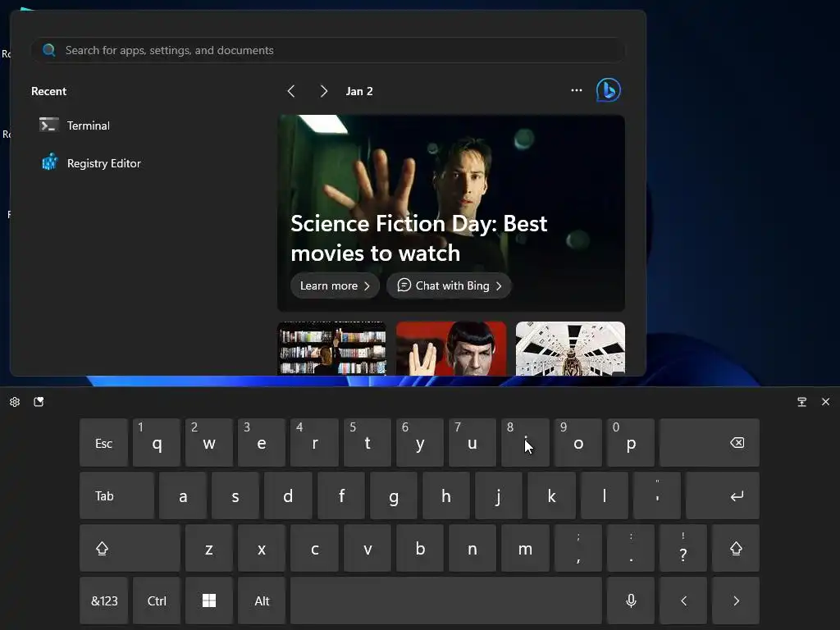Image resolution: width=840 pixels, height=630 pixels.
Task: Activate the microphone dictation key
Action: pos(631,600)
